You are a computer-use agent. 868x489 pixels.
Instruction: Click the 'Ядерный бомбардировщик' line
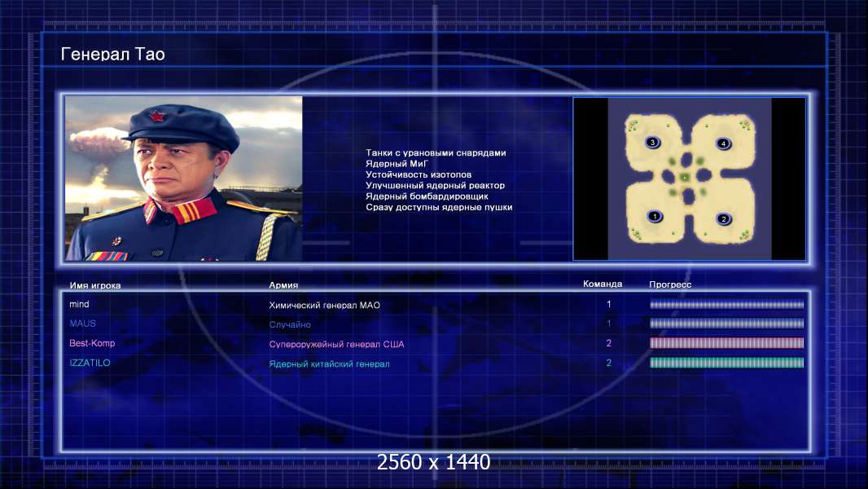click(x=427, y=196)
